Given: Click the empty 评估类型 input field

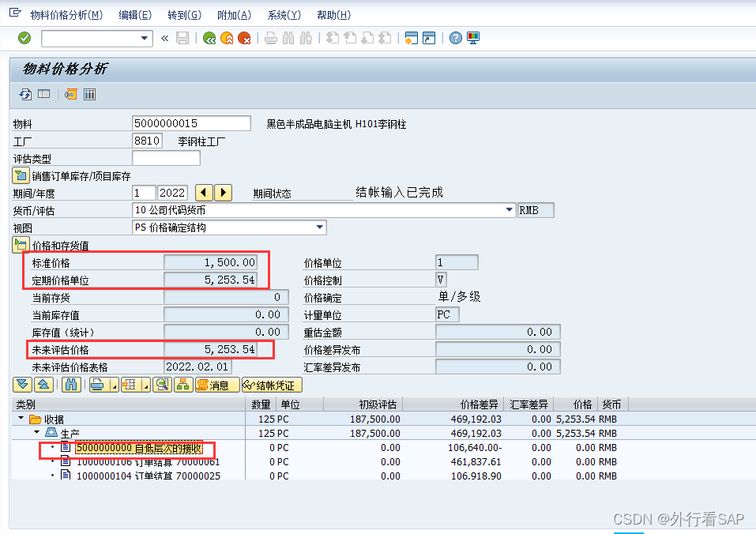Looking at the screenshot, I should pos(166,158).
